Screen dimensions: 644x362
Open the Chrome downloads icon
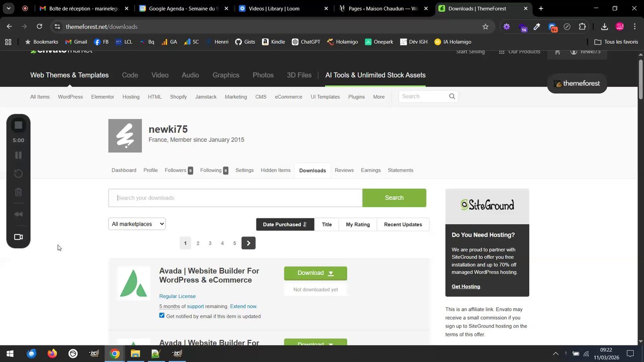[x=604, y=27]
